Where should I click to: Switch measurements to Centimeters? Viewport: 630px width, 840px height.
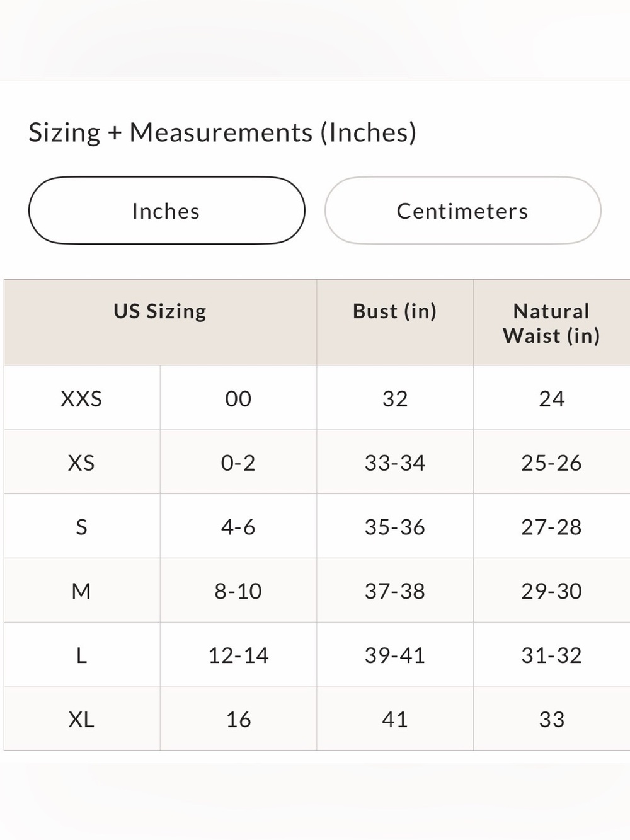[x=462, y=210]
